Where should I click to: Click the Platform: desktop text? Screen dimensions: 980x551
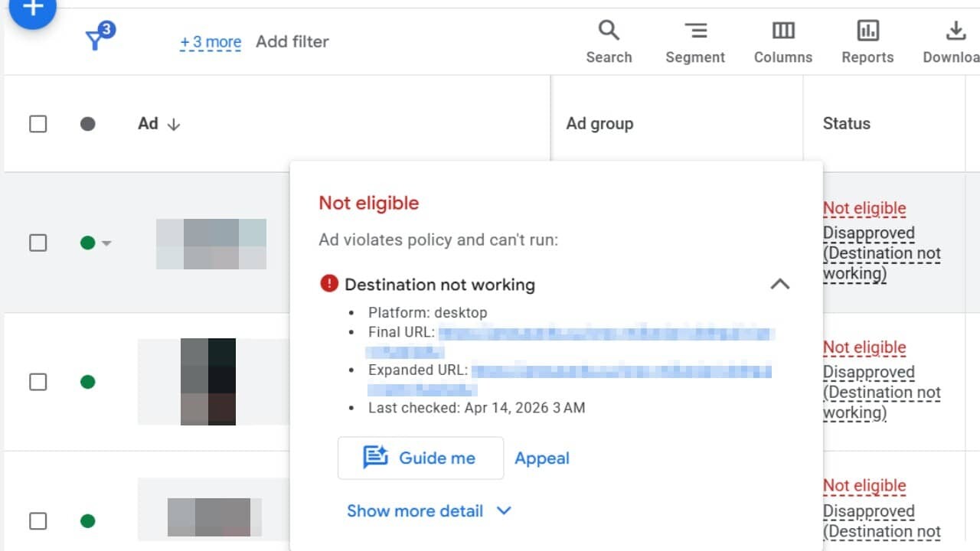pyautogui.click(x=427, y=312)
